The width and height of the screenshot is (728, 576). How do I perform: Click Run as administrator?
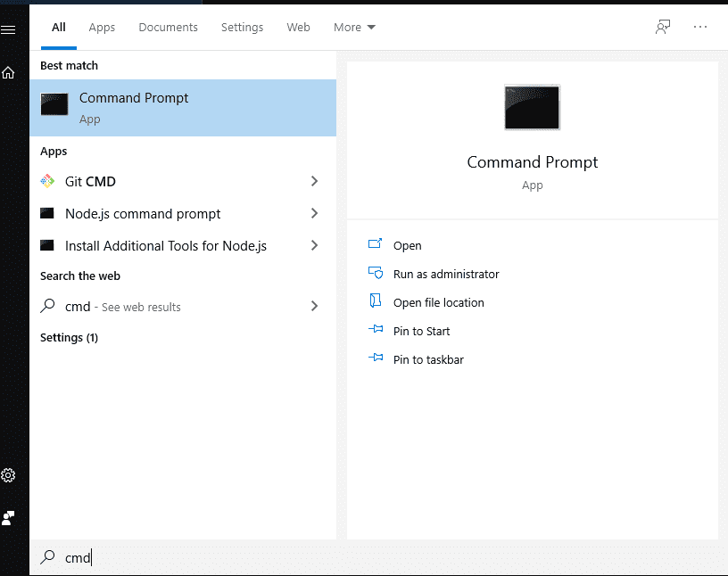point(446,274)
